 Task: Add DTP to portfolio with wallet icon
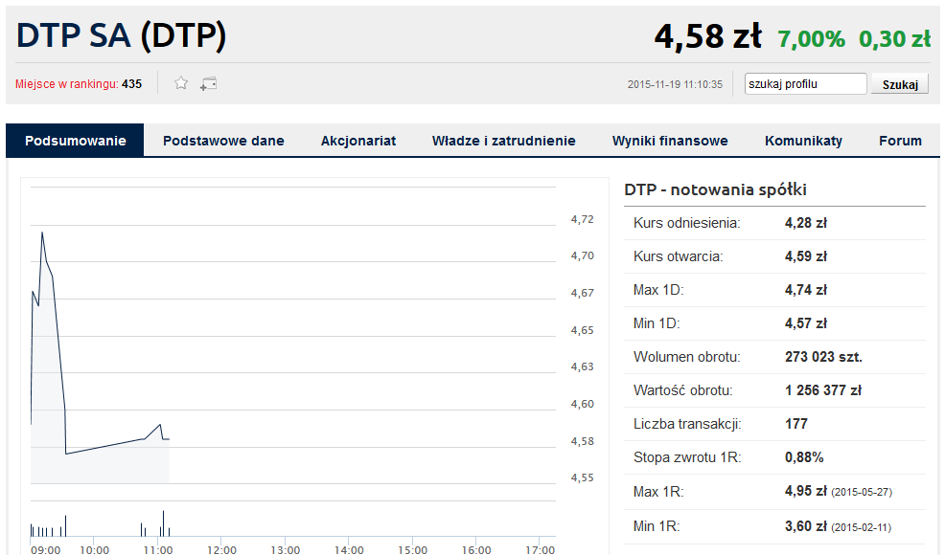[209, 84]
